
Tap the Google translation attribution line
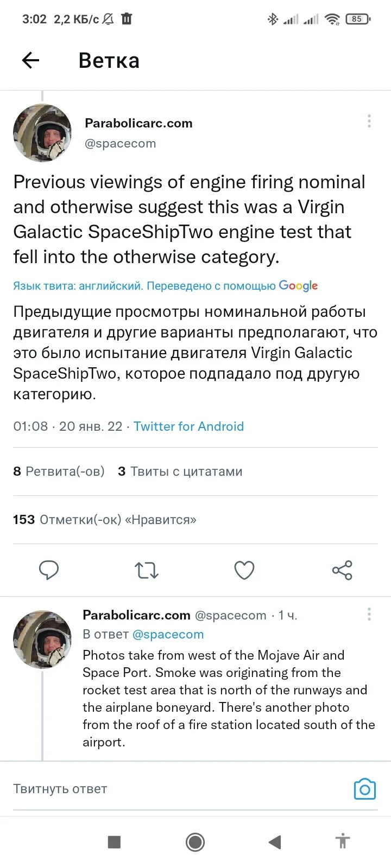tap(165, 286)
